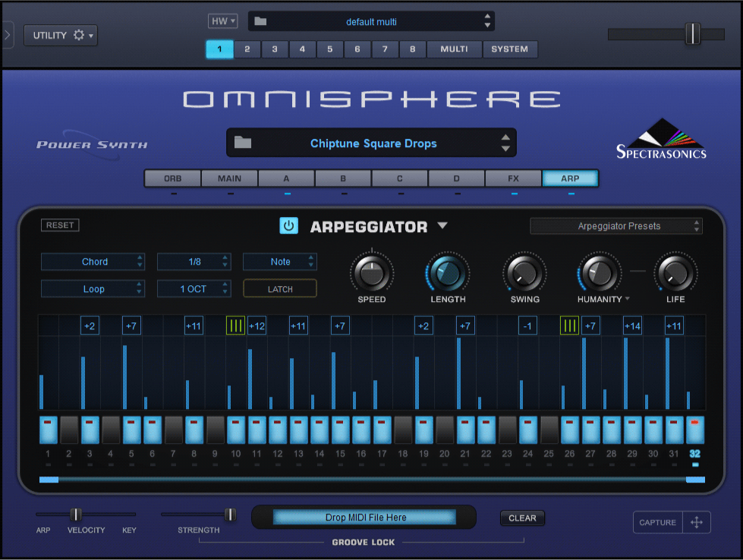Expand the Arpeggiator title menu arrow
The height and width of the screenshot is (560, 743).
point(442,225)
